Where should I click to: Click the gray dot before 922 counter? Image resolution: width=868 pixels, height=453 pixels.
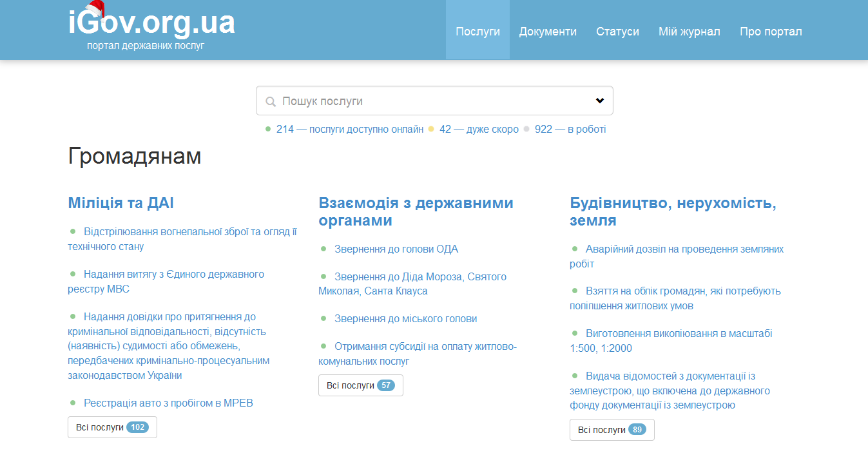pyautogui.click(x=526, y=129)
